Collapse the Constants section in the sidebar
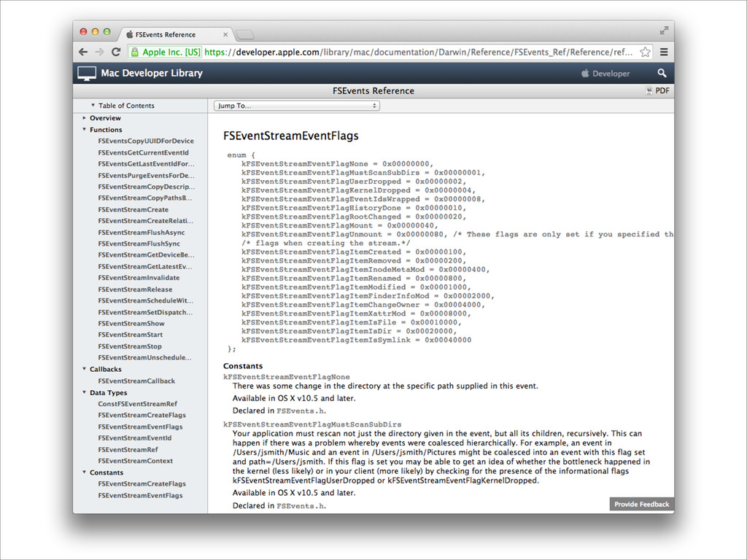This screenshot has width=747, height=560. pos(85,472)
